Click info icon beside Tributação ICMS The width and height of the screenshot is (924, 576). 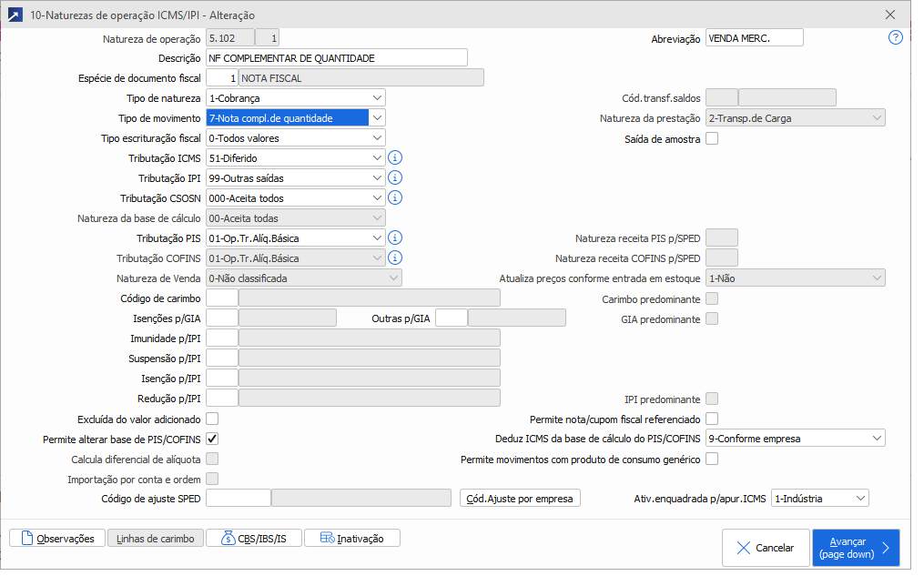395,158
